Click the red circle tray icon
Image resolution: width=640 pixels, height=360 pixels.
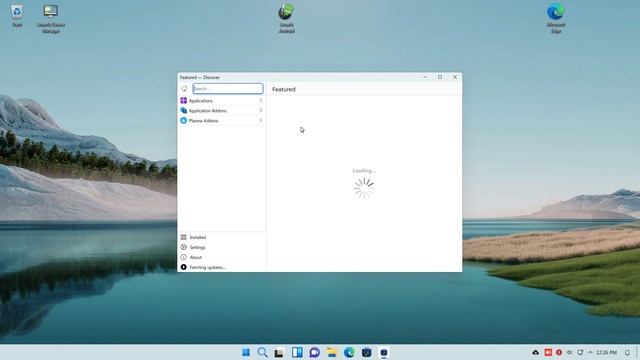coord(559,352)
